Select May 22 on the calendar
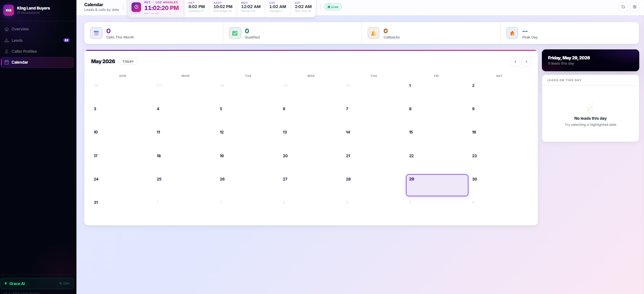 tap(437, 161)
